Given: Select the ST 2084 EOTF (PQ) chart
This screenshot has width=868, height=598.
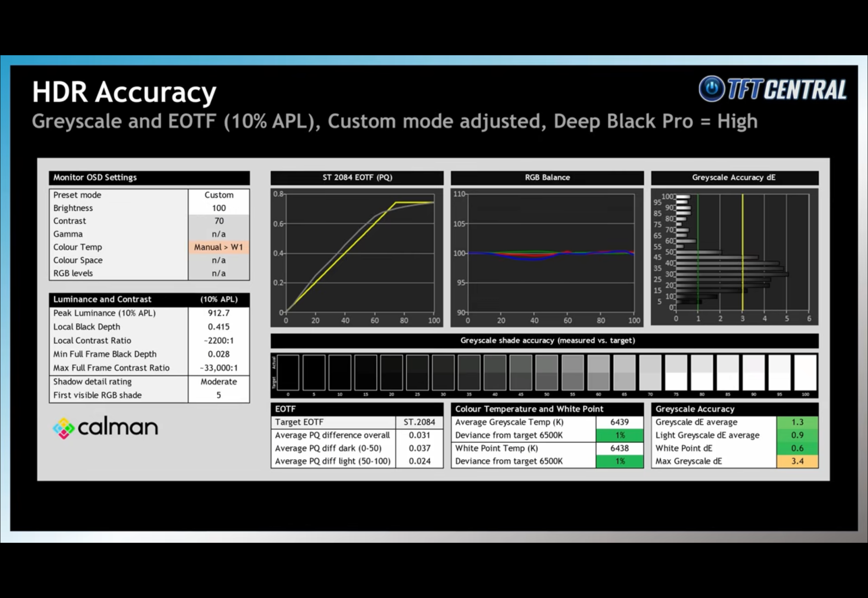Looking at the screenshot, I should point(359,257).
